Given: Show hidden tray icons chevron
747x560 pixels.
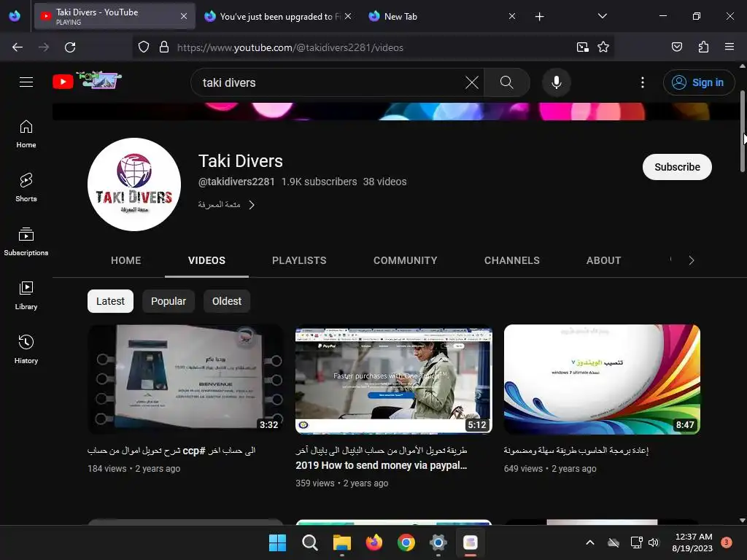Looking at the screenshot, I should tap(589, 542).
